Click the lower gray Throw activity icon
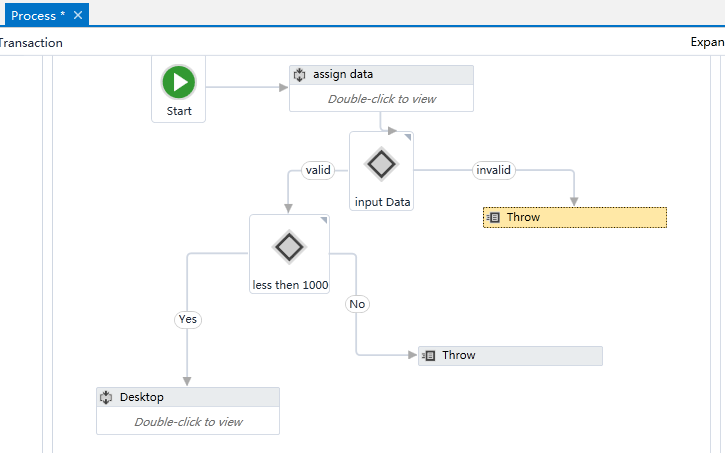 [429, 355]
